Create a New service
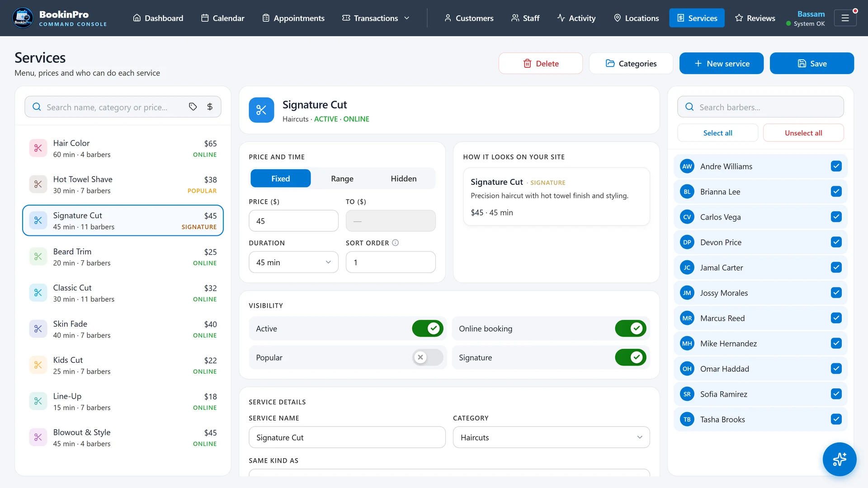Screen dimensions: 868x488 [722, 63]
